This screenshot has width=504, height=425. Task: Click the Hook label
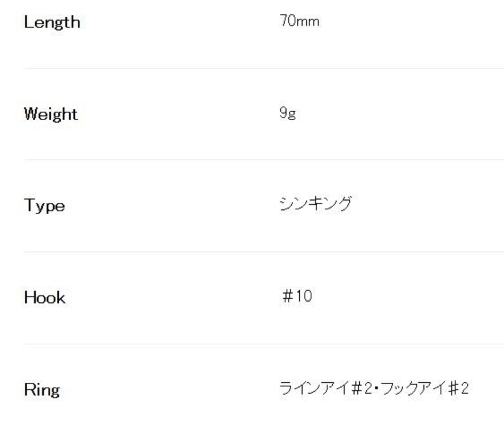click(45, 298)
